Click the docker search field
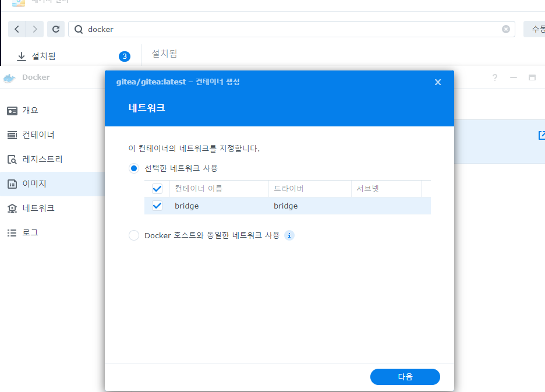 point(291,29)
